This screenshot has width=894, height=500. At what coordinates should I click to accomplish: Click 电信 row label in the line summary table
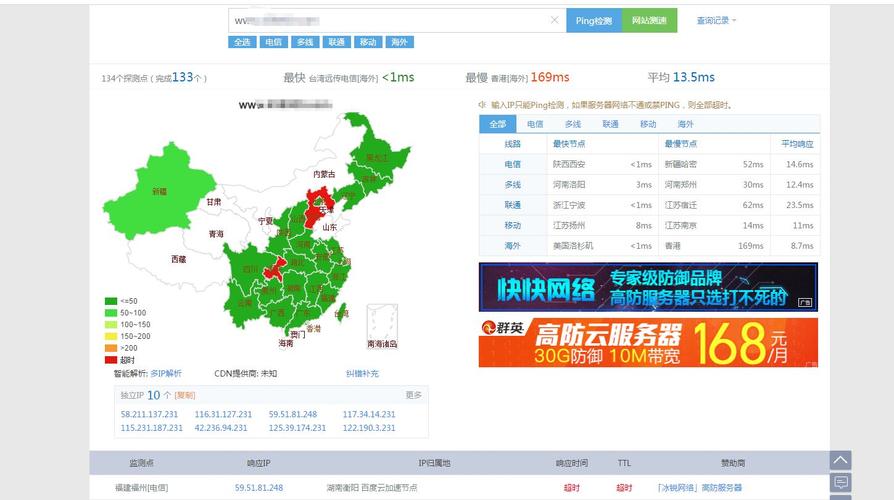[x=512, y=164]
